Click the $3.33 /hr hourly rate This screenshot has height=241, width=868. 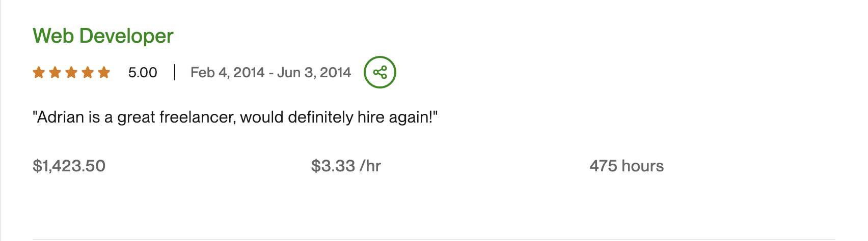pyautogui.click(x=346, y=166)
